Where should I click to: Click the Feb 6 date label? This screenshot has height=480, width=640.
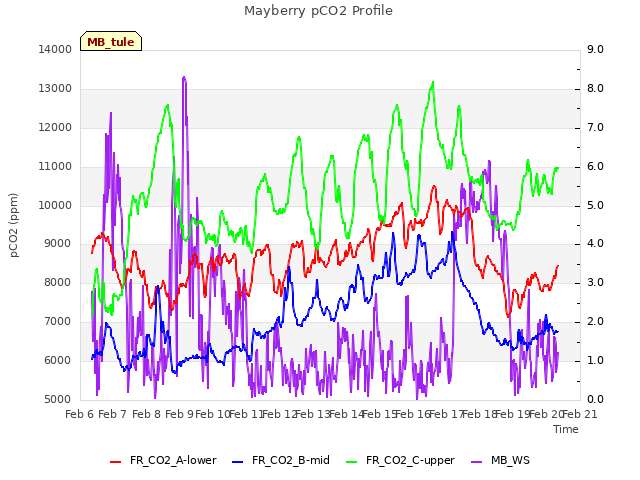pyautogui.click(x=80, y=414)
